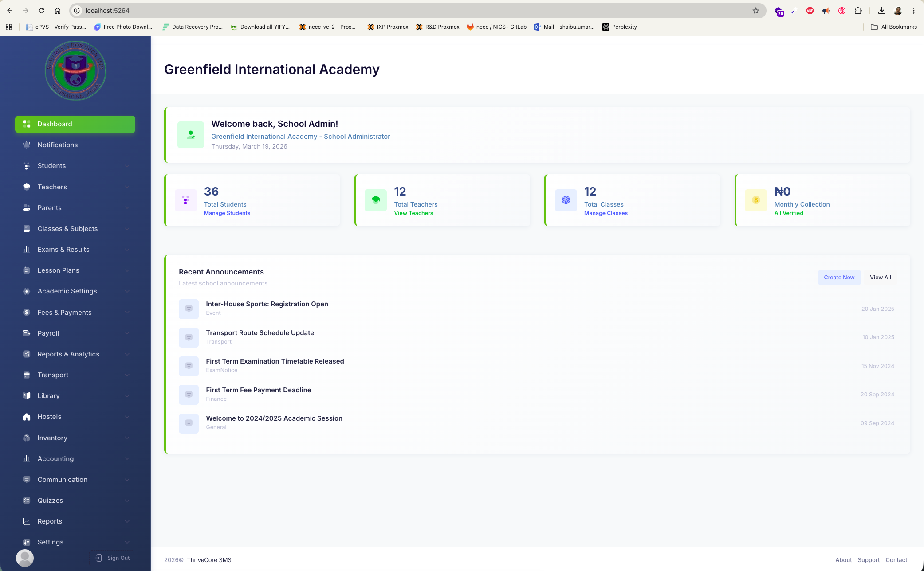Image resolution: width=924 pixels, height=571 pixels.
Task: Click the Settings sliders icon in sidebar
Action: pyautogui.click(x=27, y=542)
